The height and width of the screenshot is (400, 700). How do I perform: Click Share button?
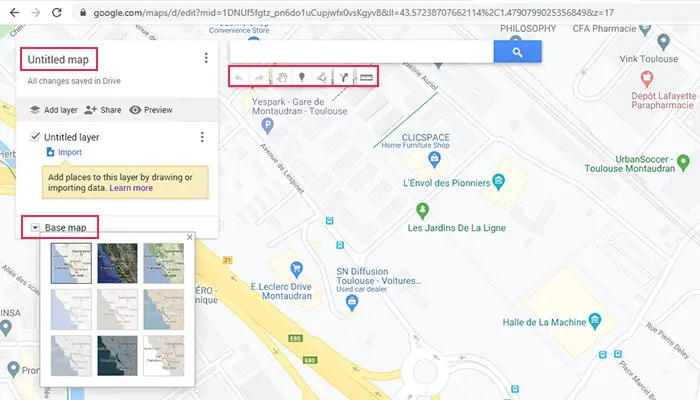[x=103, y=110]
